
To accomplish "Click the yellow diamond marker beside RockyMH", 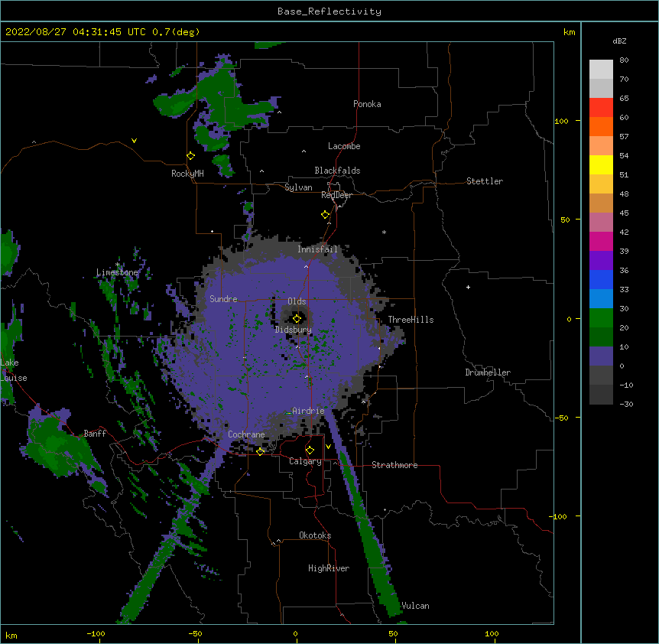I will [x=191, y=156].
